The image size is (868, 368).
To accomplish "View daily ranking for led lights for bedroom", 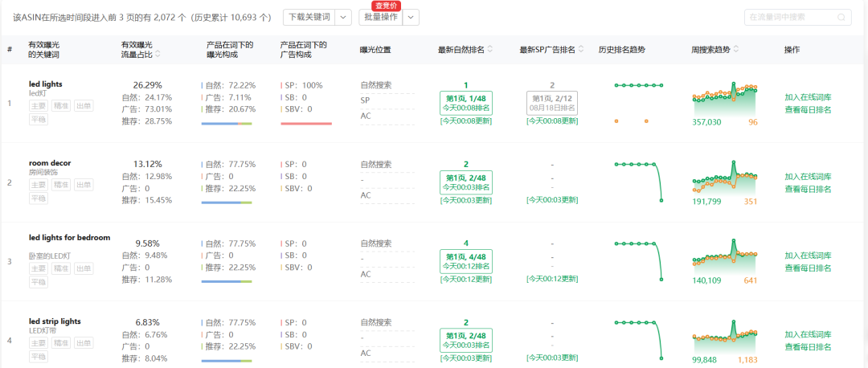I will [x=808, y=268].
